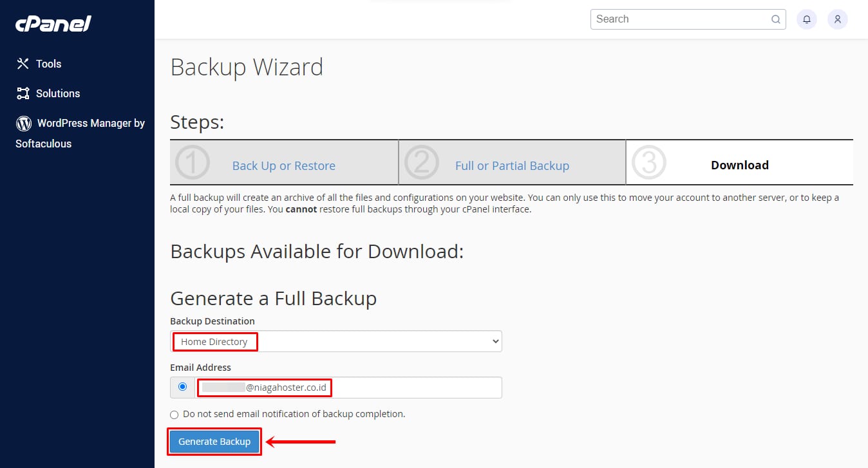Screen dimensions: 868x468
Task: Click the search magnifier icon
Action: coord(776,19)
